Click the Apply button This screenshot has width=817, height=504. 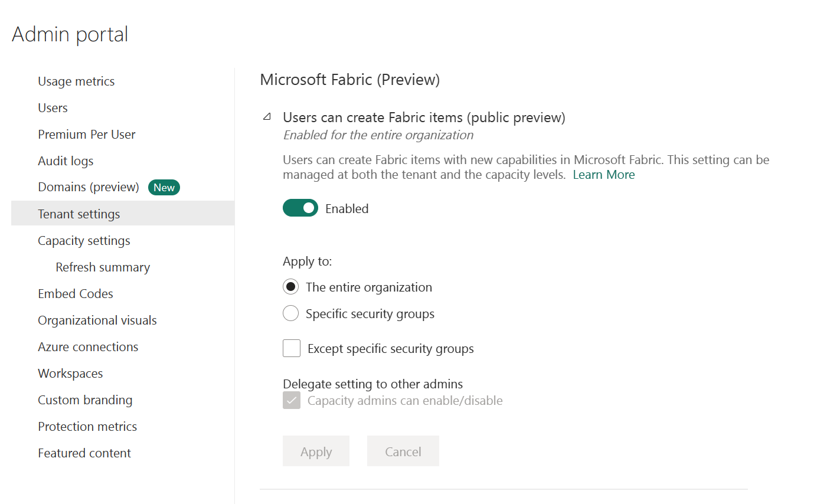[316, 451]
